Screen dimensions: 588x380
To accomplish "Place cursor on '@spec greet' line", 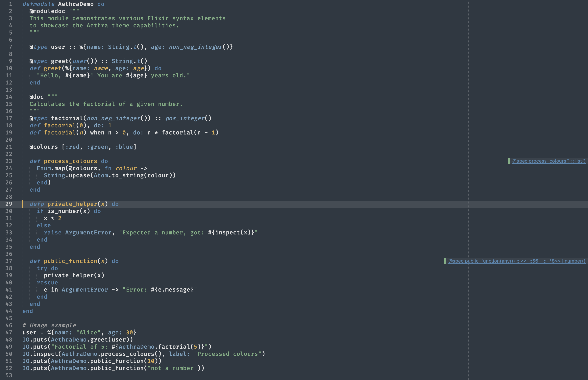I will 88,61.
